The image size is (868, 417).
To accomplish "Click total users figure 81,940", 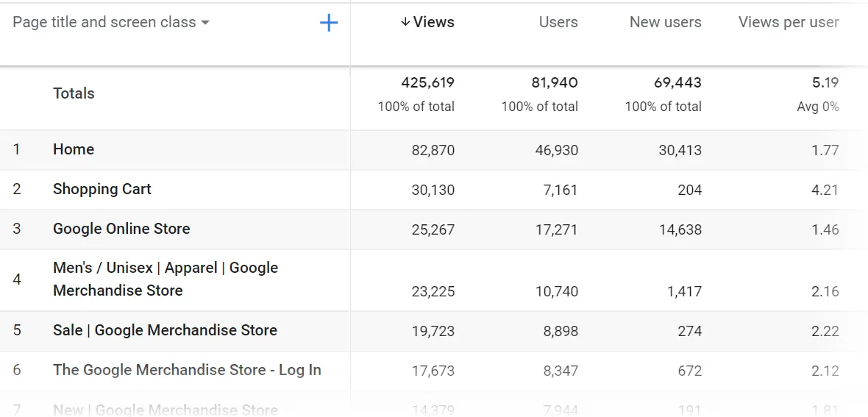I will (x=554, y=82).
